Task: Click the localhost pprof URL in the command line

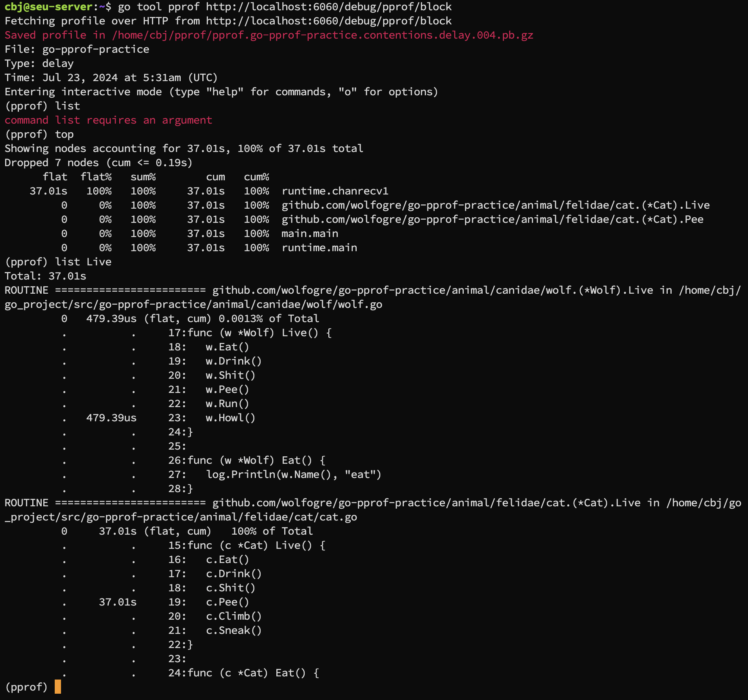Action: coord(328,7)
